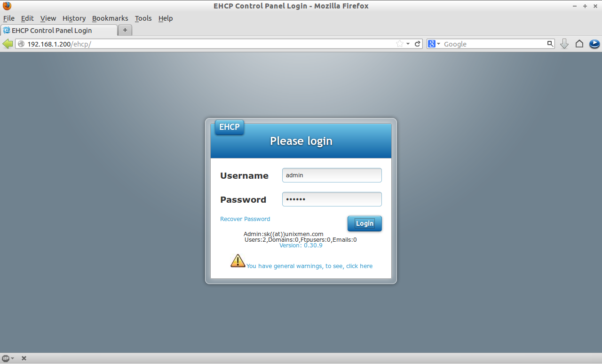Screen dimensions: 602x364
Task: Open the File menu
Action: click(9, 18)
